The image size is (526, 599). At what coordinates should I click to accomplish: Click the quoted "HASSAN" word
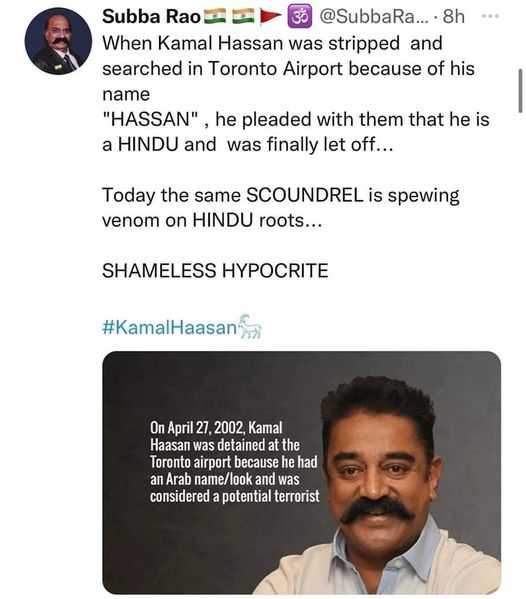coord(151,119)
